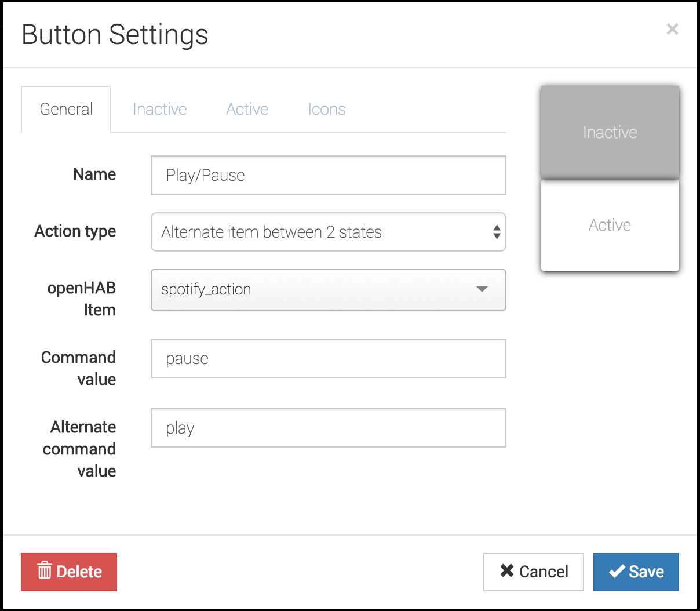Click the trash can icon

coord(45,571)
